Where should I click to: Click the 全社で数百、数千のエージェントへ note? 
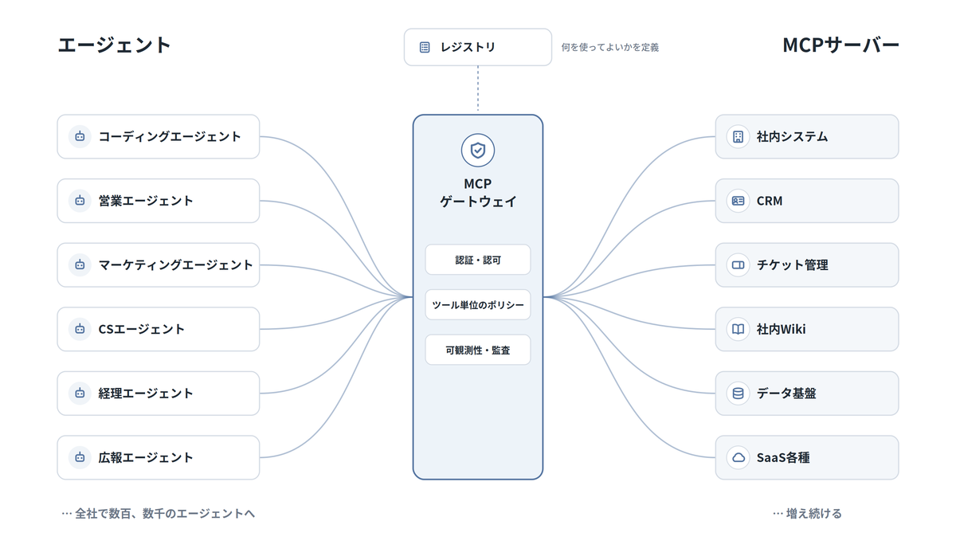pyautogui.click(x=159, y=514)
